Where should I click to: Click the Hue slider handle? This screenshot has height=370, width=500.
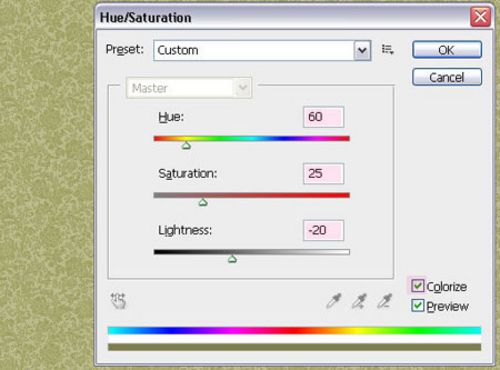click(186, 145)
